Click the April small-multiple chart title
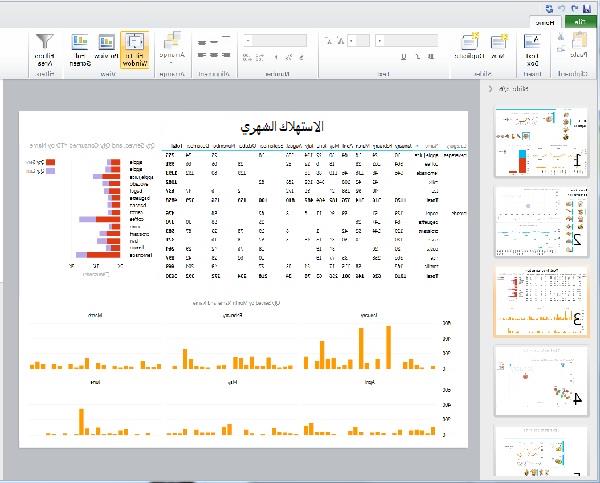Image resolution: width=600 pixels, height=483 pixels. [x=370, y=382]
